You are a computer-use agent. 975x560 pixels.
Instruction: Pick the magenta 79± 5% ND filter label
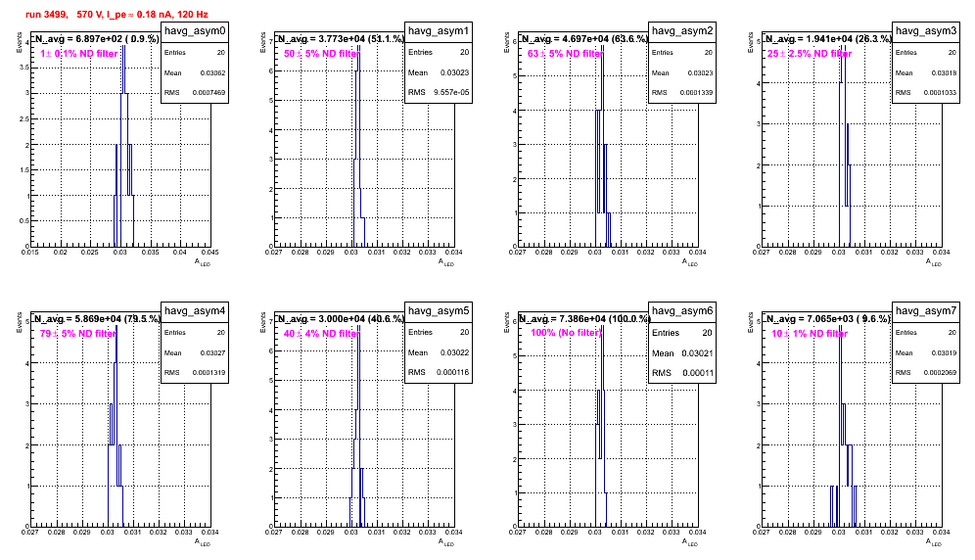click(x=78, y=334)
